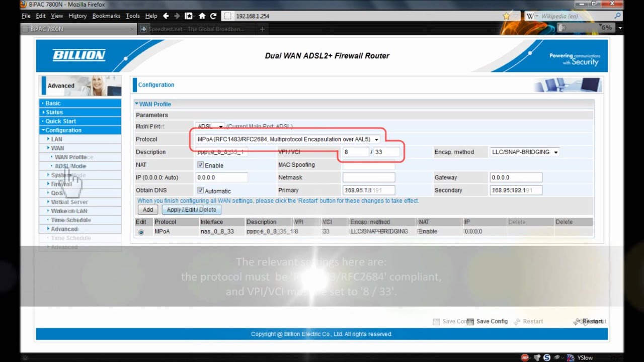The image size is (644, 362).
Task: Open the Main Port ADSL dropdown
Action: pyautogui.click(x=210, y=126)
